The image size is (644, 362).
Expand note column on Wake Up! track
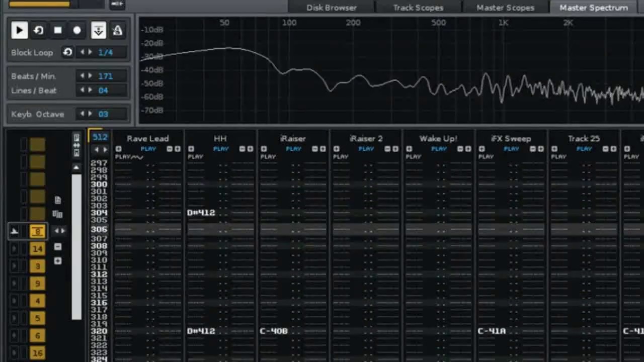click(409, 149)
